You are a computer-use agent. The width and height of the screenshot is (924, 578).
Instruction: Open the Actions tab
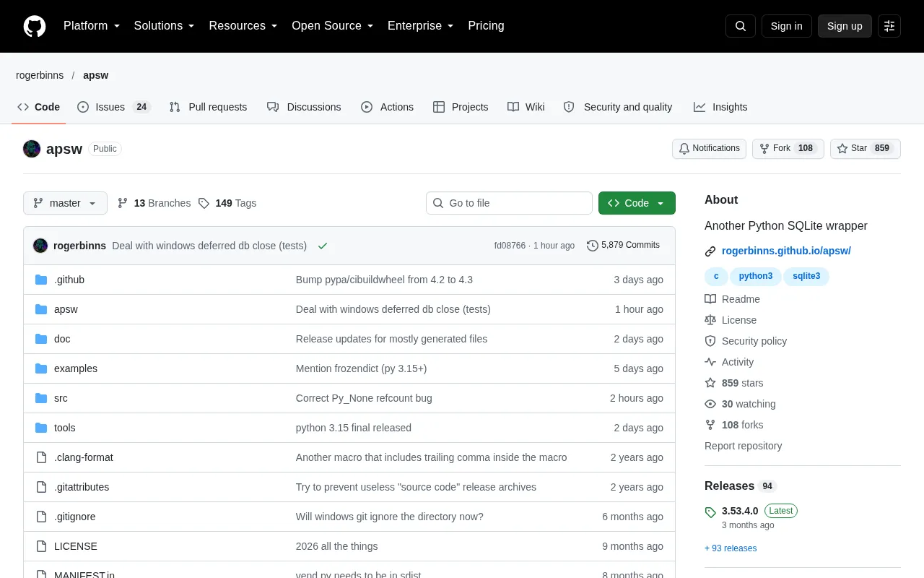(x=388, y=107)
